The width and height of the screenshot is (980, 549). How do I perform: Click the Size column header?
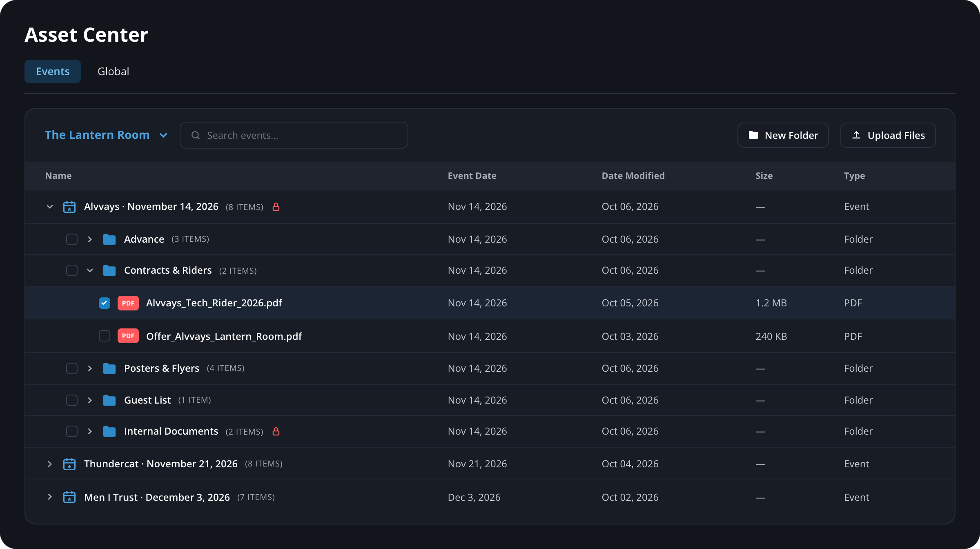click(x=764, y=176)
